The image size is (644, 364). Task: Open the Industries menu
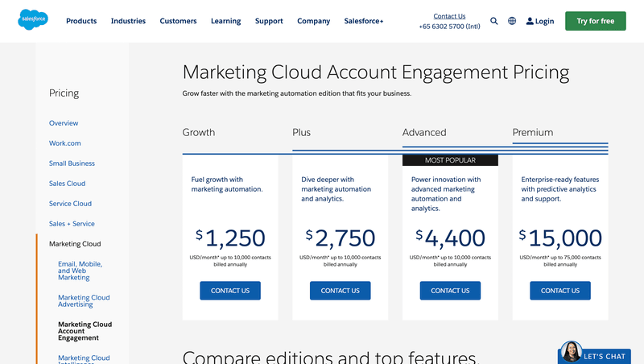click(128, 21)
